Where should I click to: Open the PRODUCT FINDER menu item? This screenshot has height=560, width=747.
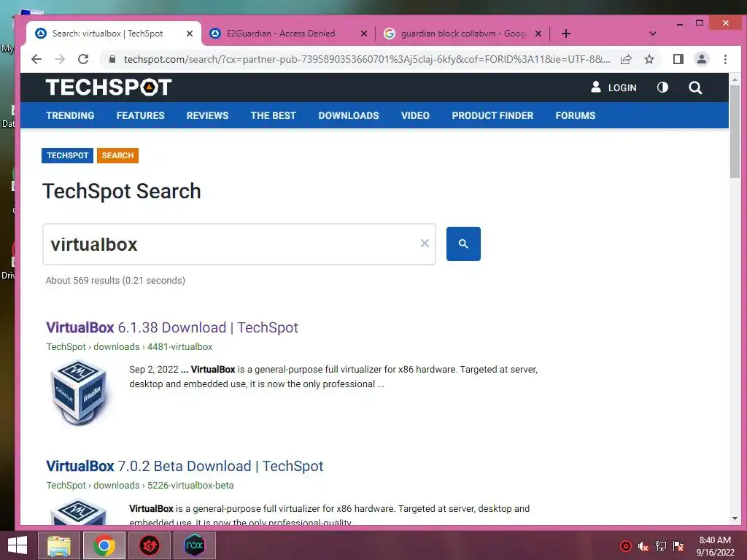[x=492, y=116]
